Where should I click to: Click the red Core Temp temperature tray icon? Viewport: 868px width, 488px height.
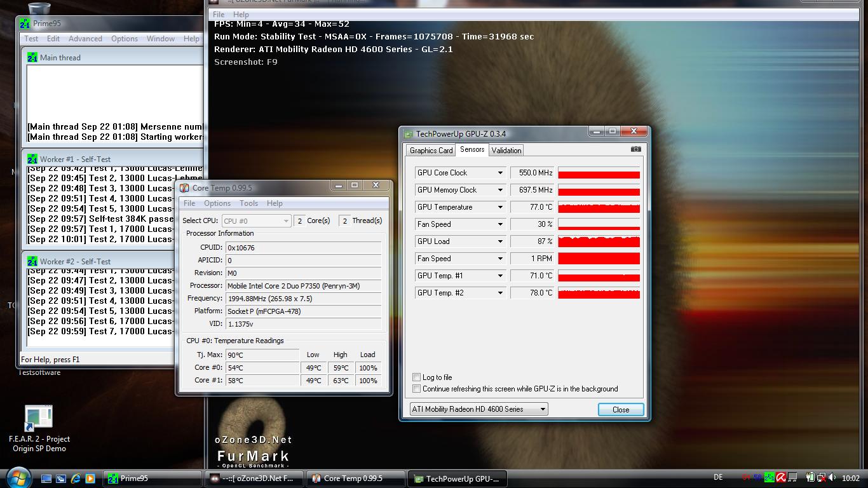745,478
